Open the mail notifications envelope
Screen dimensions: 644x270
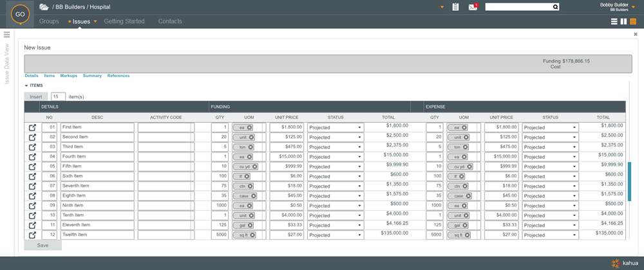point(473,7)
